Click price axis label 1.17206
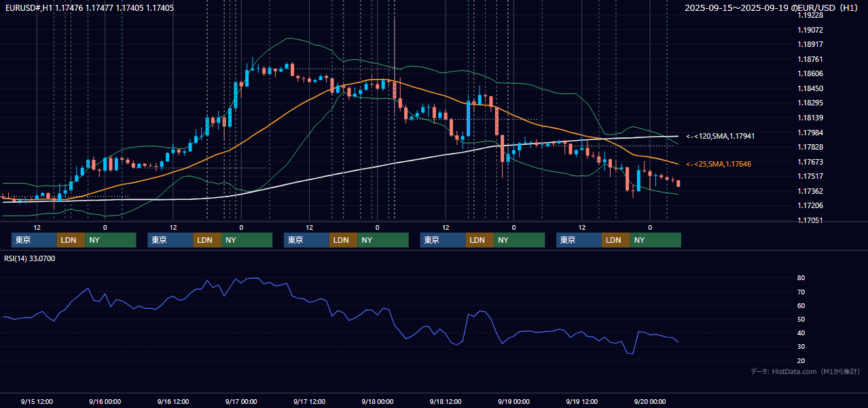Image resolution: width=868 pixels, height=408 pixels. pyautogui.click(x=811, y=205)
